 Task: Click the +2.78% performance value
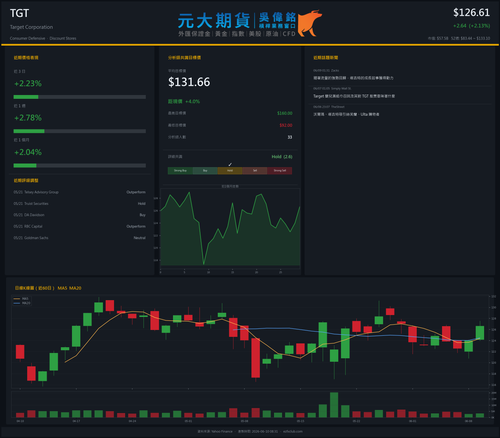[x=28, y=118]
